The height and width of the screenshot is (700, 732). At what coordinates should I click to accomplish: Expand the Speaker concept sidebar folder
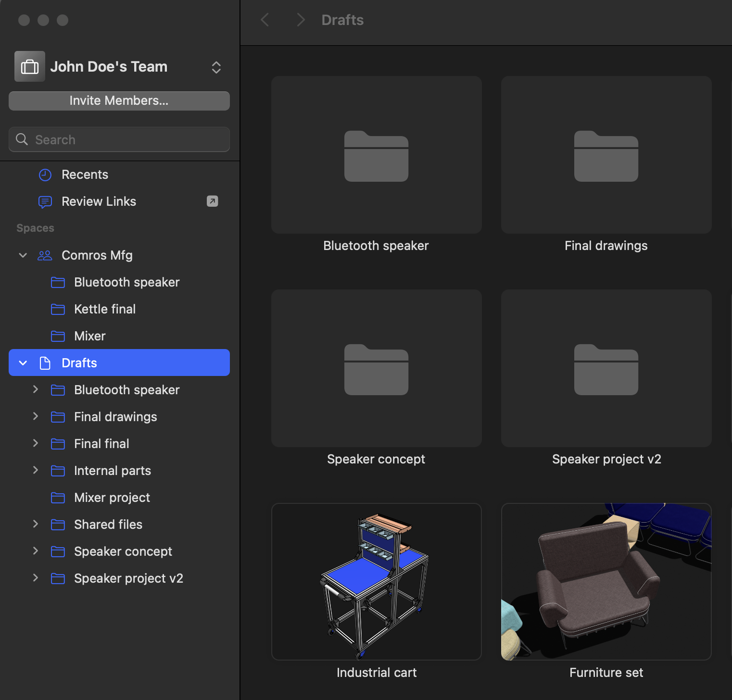coord(35,551)
